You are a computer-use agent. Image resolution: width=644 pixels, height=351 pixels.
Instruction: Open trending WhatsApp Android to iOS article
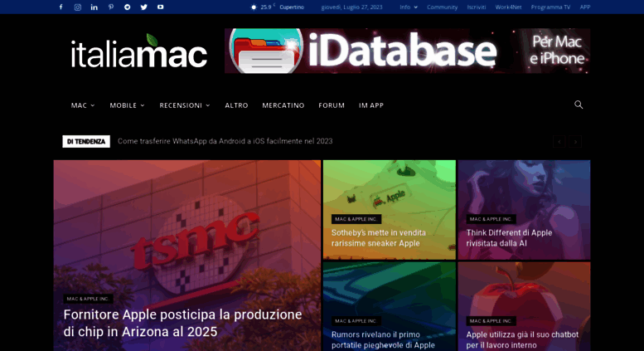pyautogui.click(x=225, y=141)
